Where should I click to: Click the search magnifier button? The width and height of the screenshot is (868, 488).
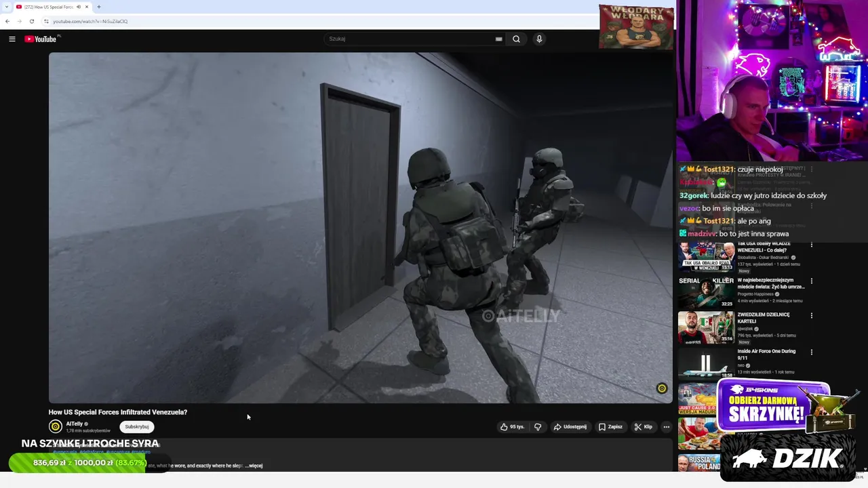click(x=516, y=39)
